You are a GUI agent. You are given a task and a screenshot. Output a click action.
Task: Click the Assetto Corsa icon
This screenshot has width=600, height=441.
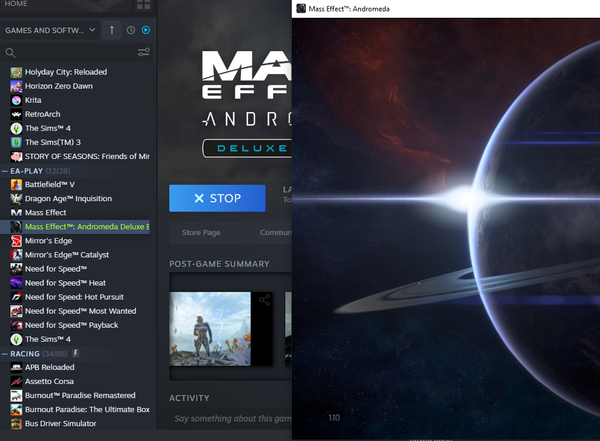16,381
